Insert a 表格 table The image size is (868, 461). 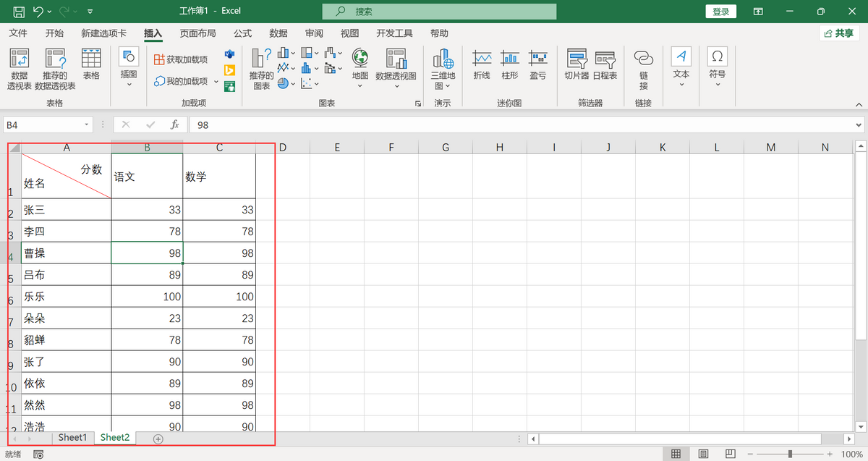point(91,64)
